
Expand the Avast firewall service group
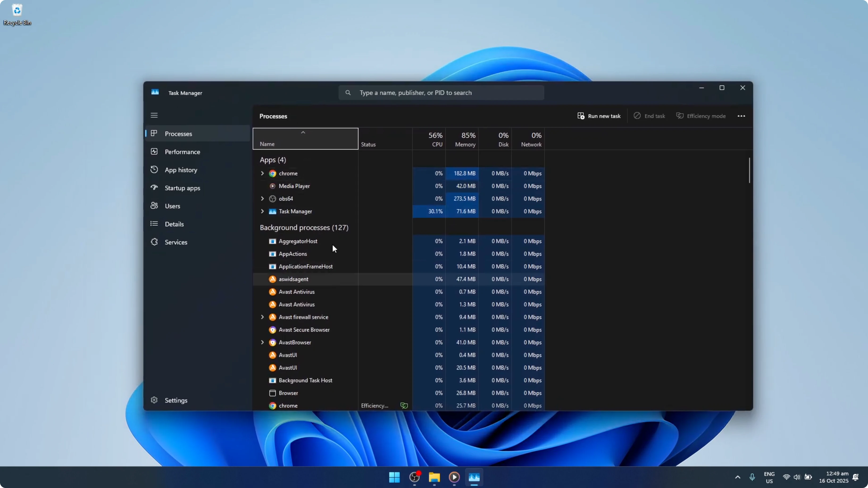click(x=262, y=317)
